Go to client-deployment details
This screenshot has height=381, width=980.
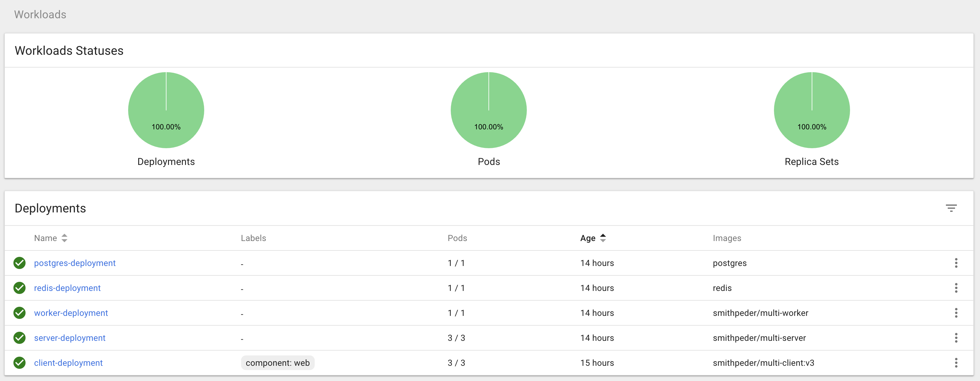(68, 363)
